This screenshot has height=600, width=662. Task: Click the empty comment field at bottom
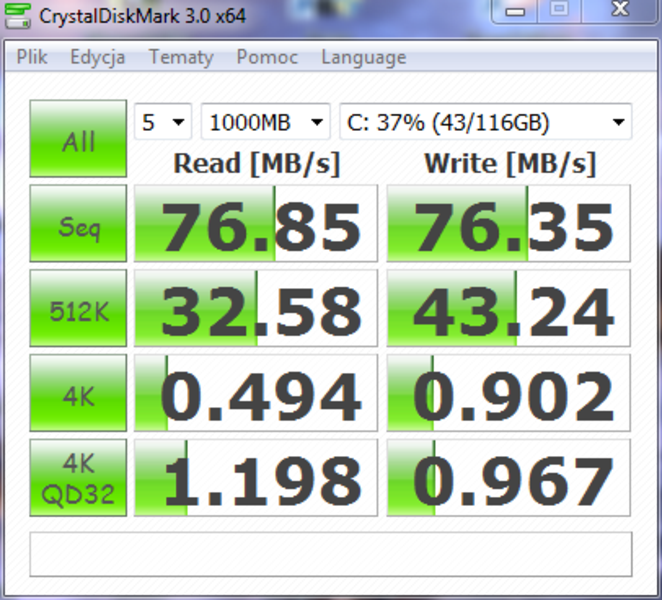[331, 554]
